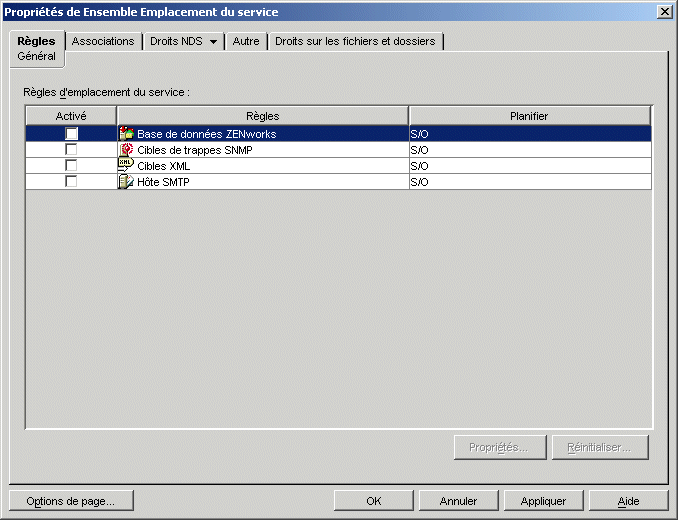Close the Propriétés dialog window
The width and height of the screenshot is (678, 520).
[665, 12]
